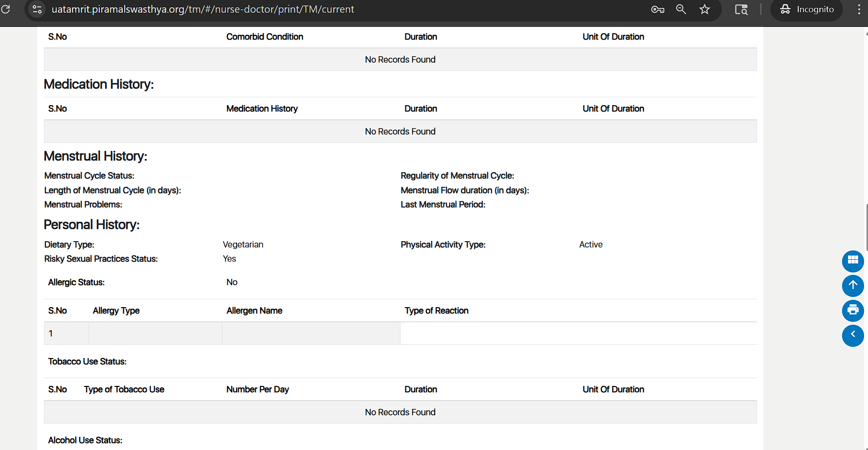Open the Chrome three-dot menu
The image size is (868, 450).
(859, 9)
